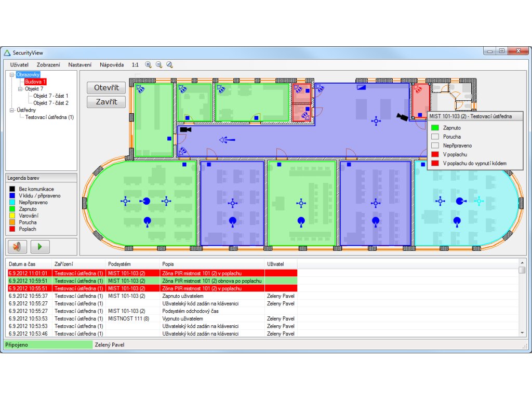Click the SecurityView application logo icon

coord(7,53)
